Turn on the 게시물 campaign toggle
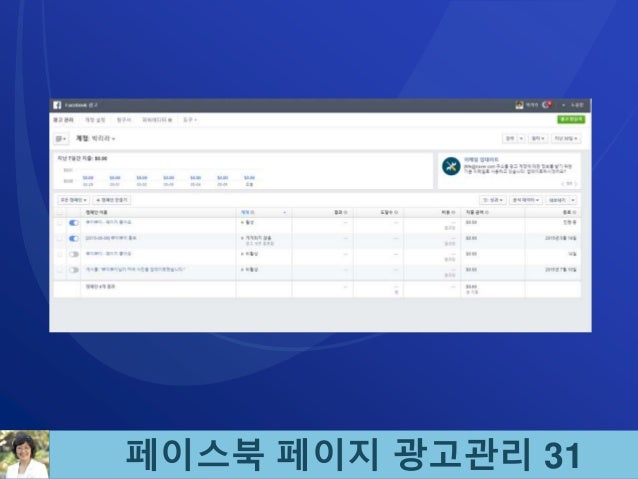 click(74, 270)
